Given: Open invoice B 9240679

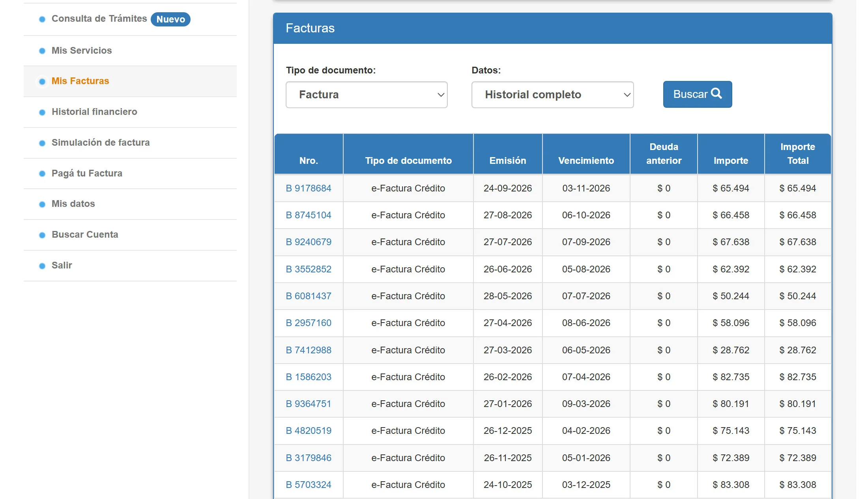Looking at the screenshot, I should pos(309,242).
